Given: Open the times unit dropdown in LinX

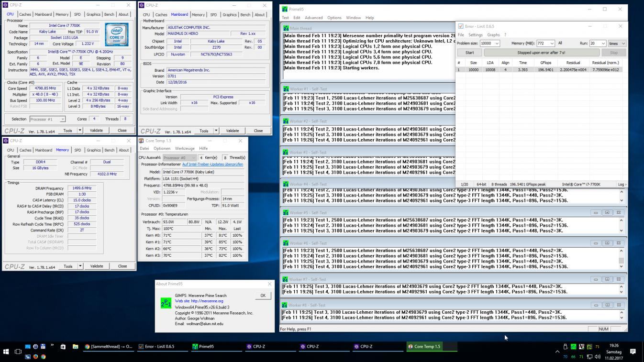Looking at the screenshot, I should pos(623,43).
